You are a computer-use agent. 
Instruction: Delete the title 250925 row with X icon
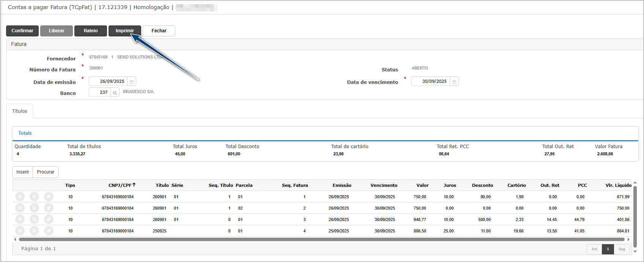point(20,231)
